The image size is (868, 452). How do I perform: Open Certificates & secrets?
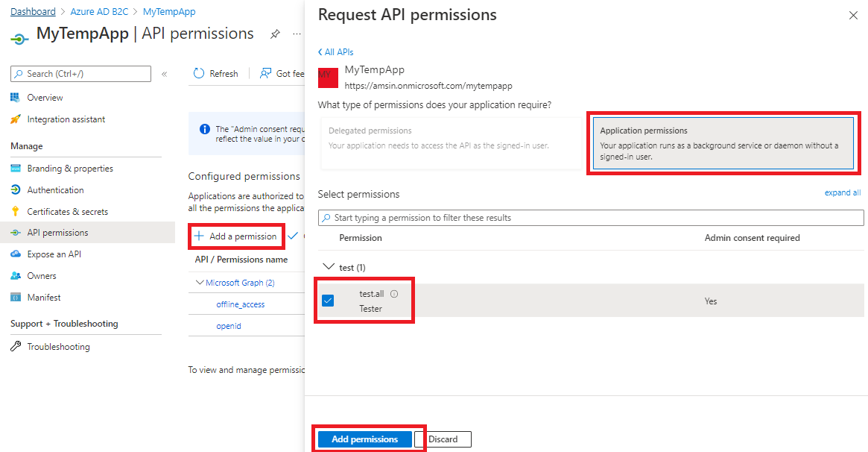pos(68,212)
